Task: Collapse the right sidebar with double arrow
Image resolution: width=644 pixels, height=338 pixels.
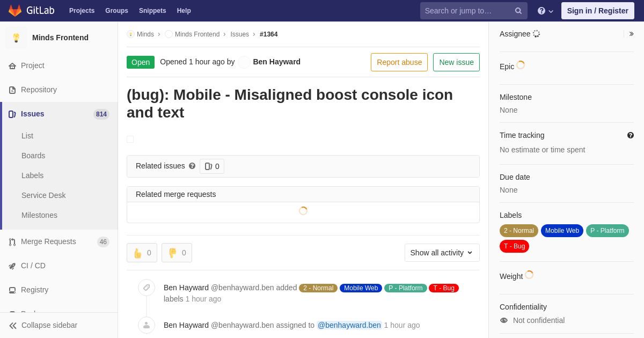Action: pyautogui.click(x=631, y=34)
